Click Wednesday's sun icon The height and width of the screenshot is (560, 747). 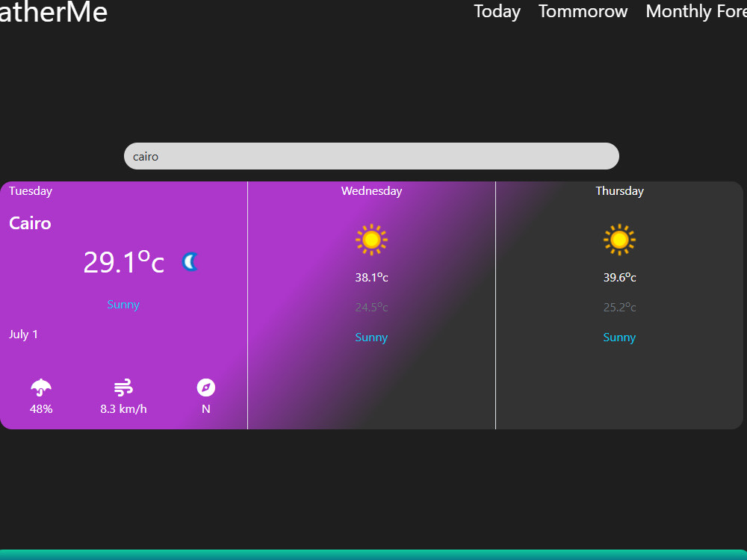click(371, 240)
